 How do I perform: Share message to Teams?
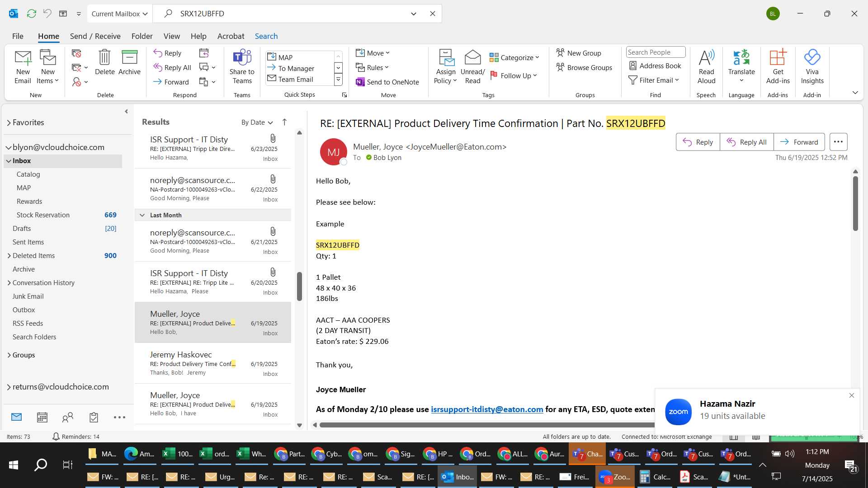[242, 67]
